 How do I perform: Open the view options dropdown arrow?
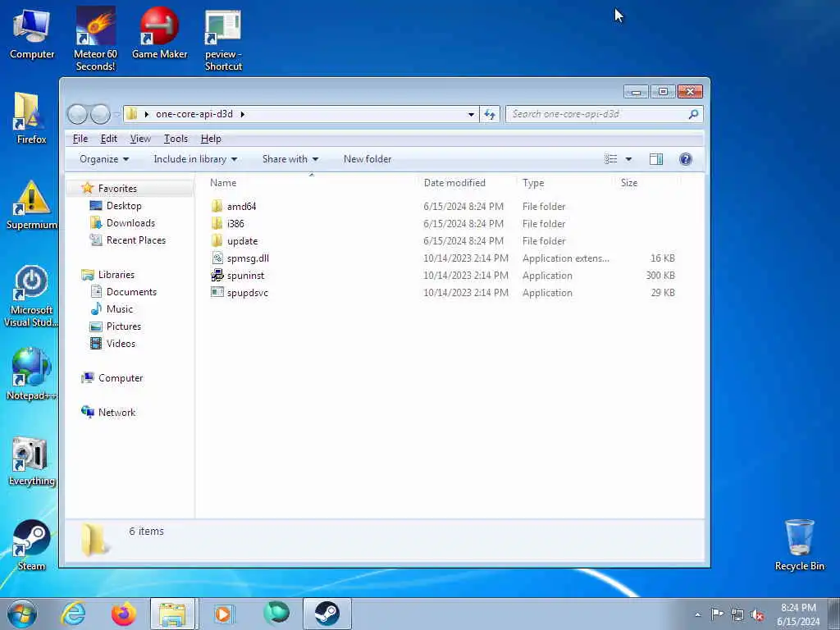(628, 159)
